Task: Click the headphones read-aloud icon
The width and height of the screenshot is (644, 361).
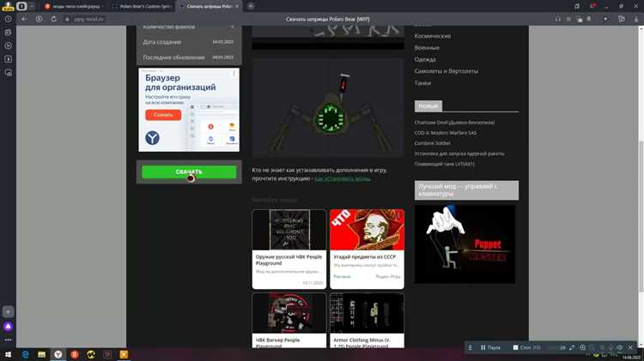Action: [558, 19]
